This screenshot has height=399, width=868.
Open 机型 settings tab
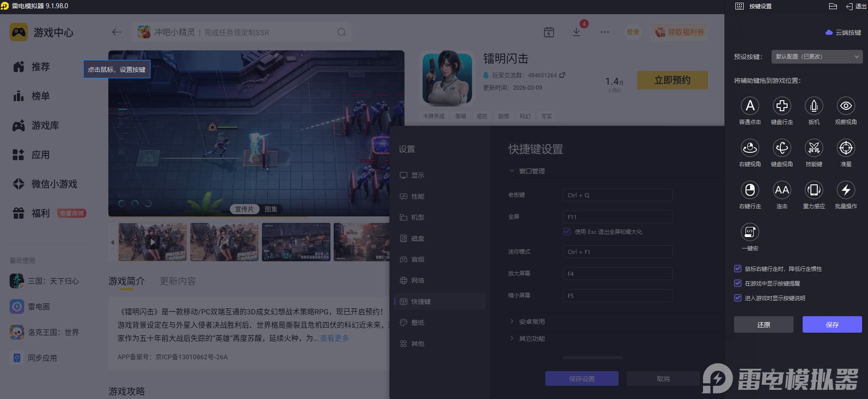[440, 217]
